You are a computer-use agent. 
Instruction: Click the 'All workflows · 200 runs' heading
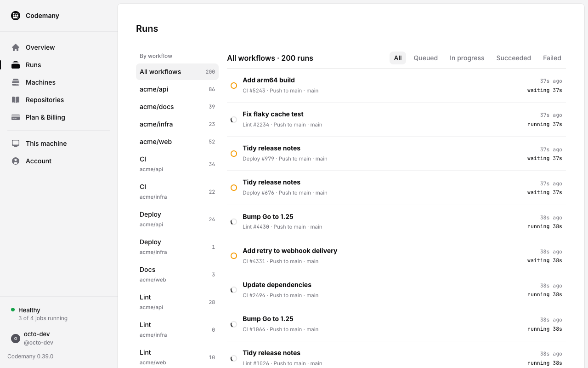[x=270, y=58]
